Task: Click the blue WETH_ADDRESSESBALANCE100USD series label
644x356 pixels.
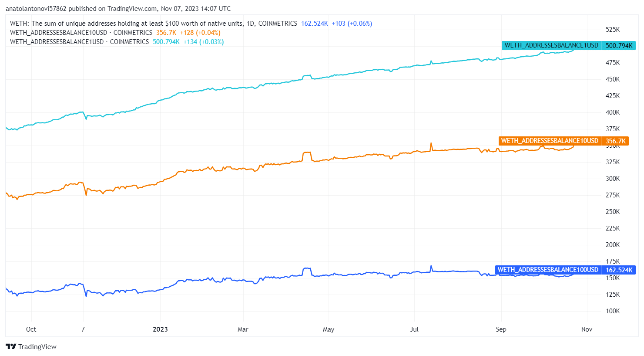Action: tap(548, 270)
